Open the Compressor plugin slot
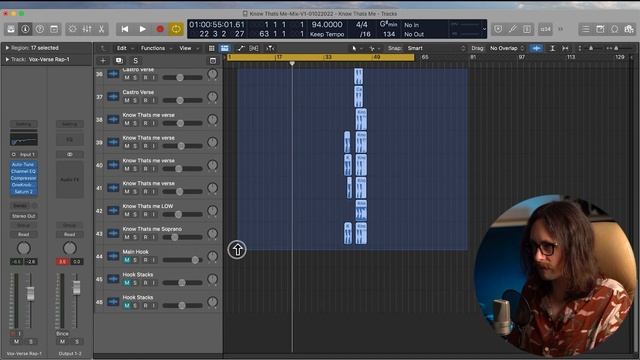Screen dimensions: 640x360 [23, 178]
